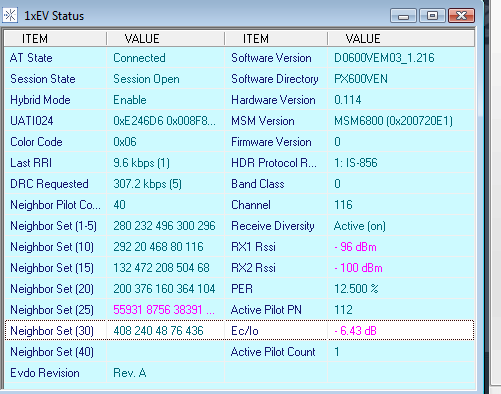The height and width of the screenshot is (394, 501).
Task: Select the Channel label
Action: [x=251, y=205]
